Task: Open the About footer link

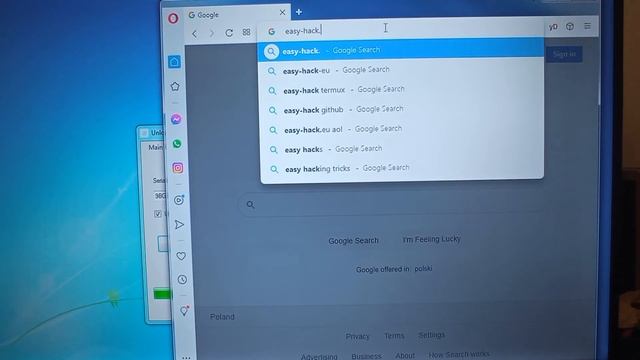Action: click(x=405, y=356)
